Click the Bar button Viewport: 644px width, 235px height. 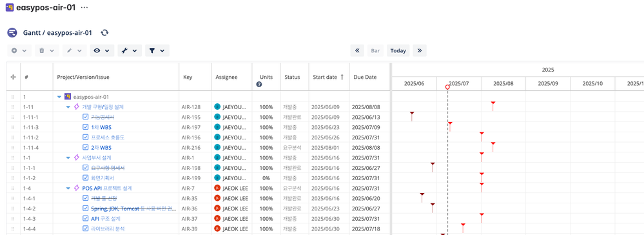pos(375,50)
